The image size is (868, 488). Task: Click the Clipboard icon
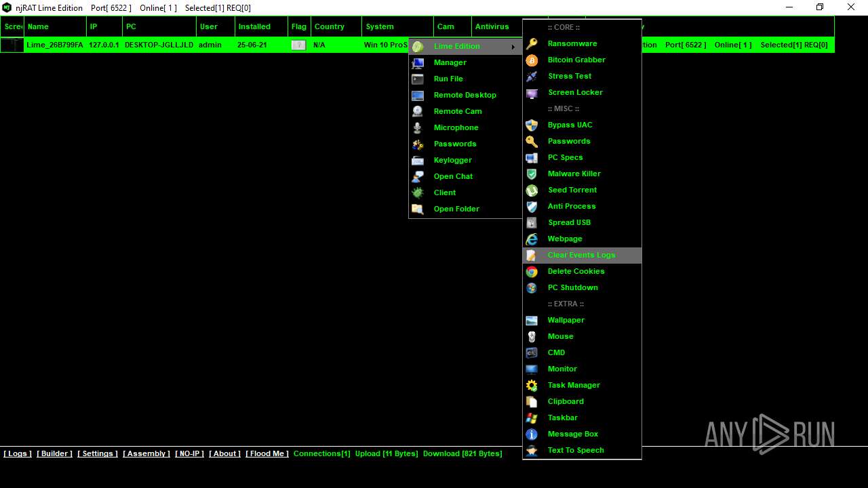click(532, 402)
